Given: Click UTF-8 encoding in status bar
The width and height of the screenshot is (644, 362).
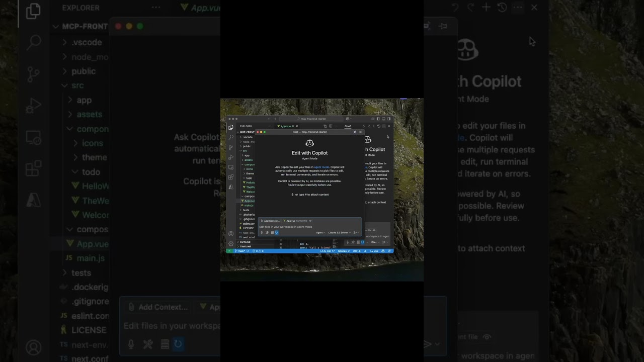Looking at the screenshot, I should 357,251.
